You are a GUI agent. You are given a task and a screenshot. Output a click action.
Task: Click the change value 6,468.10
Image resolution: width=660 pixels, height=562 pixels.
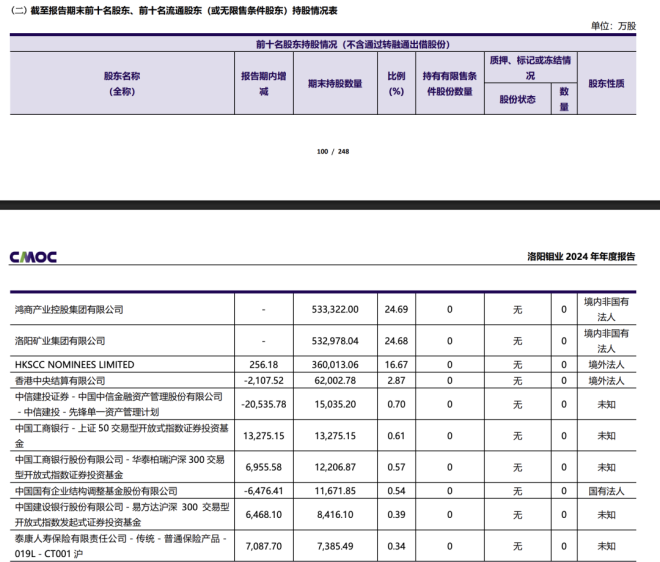pos(263,514)
